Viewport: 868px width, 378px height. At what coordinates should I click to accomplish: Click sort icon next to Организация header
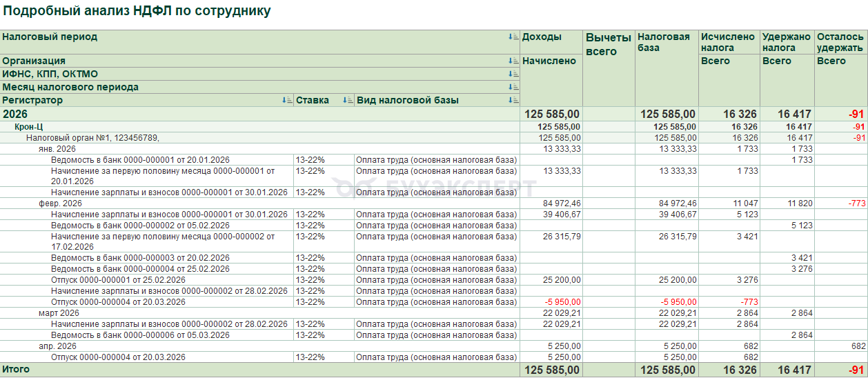point(513,61)
